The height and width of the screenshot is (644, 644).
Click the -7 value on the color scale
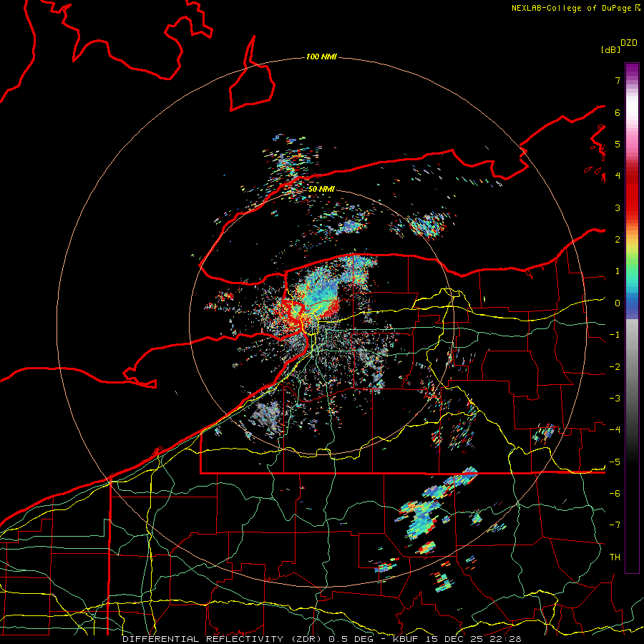(x=615, y=525)
